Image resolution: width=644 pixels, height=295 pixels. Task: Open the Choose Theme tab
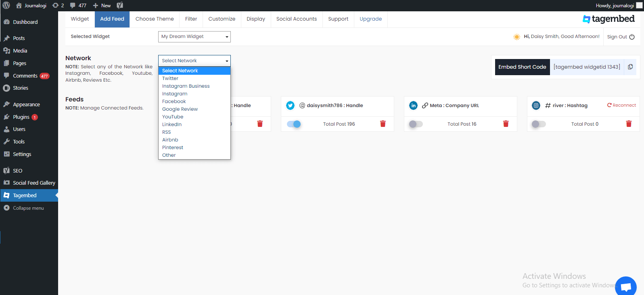(x=155, y=19)
